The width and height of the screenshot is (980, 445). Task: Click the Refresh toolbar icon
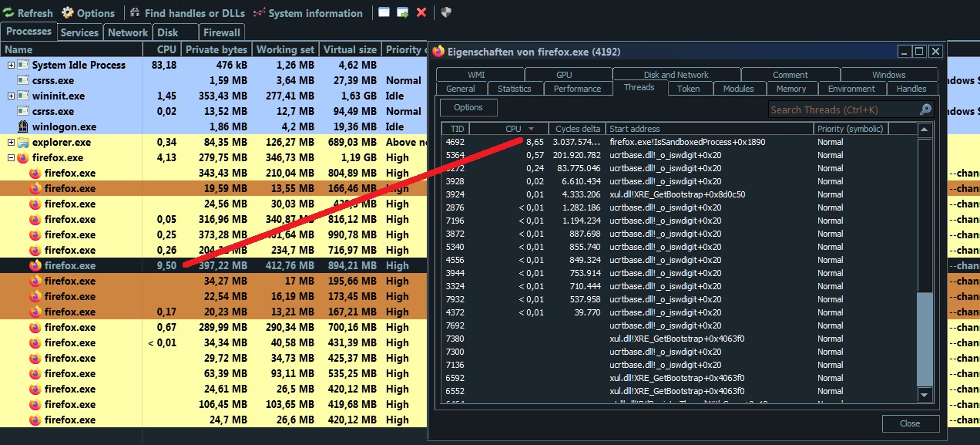point(8,13)
